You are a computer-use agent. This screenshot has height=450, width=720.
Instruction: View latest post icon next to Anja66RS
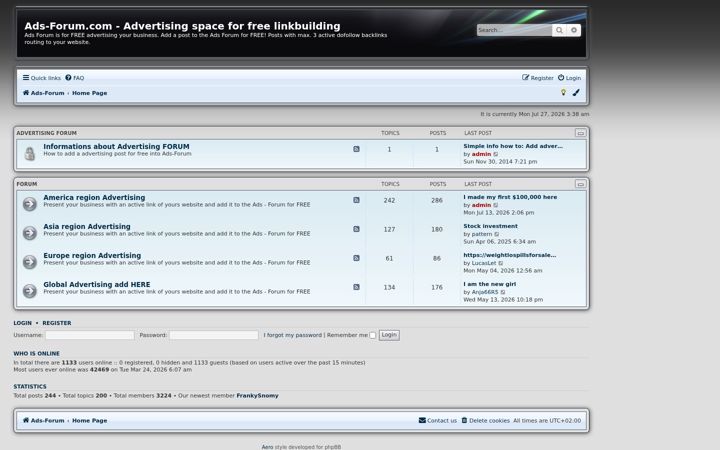coord(503,292)
